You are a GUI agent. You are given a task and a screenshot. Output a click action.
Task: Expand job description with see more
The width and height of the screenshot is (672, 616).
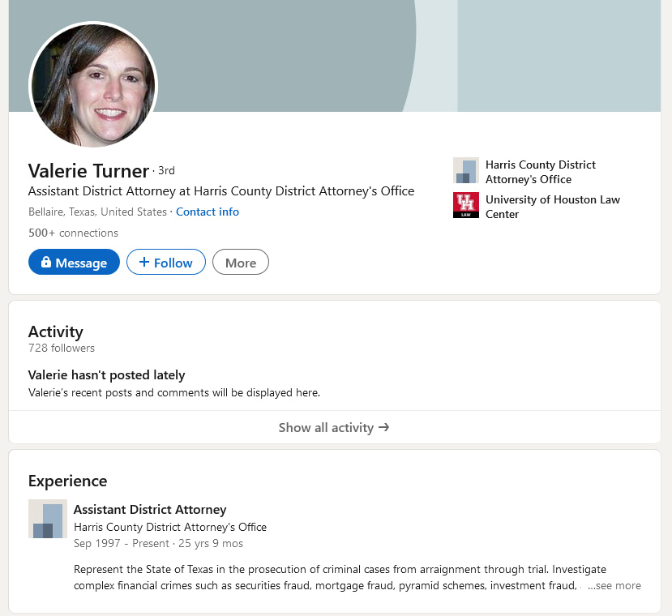pyautogui.click(x=614, y=585)
